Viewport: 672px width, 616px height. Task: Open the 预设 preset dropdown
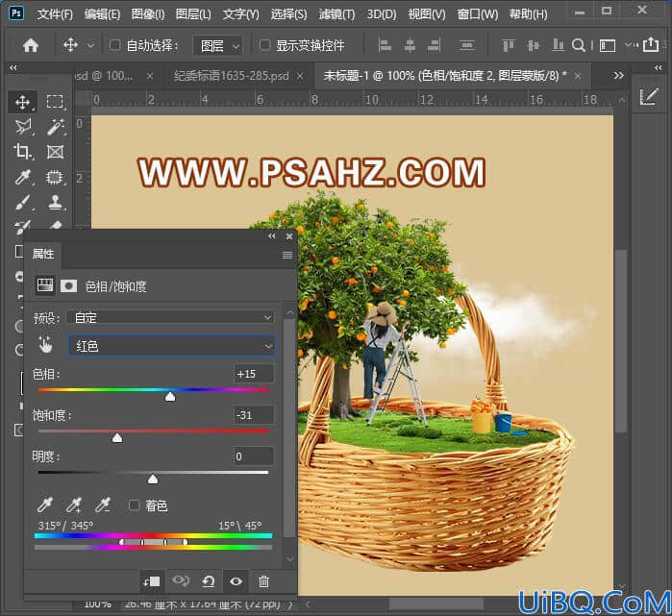tap(171, 317)
